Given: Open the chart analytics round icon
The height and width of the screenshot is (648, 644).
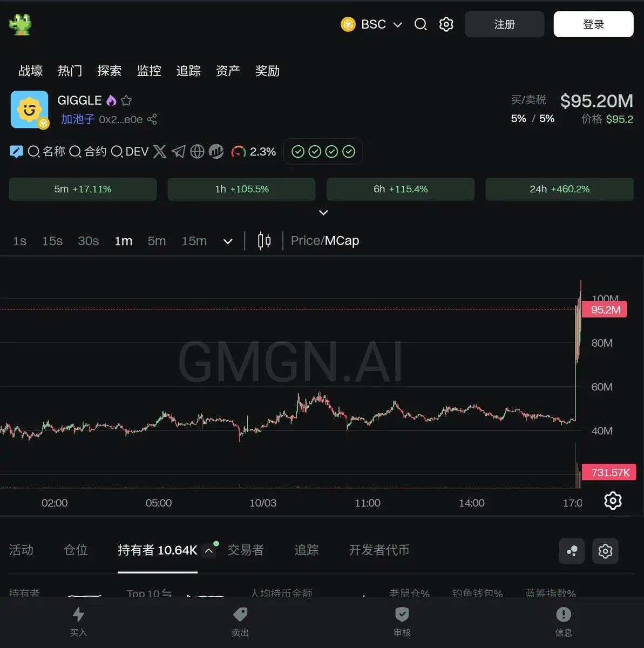Looking at the screenshot, I should click(216, 152).
